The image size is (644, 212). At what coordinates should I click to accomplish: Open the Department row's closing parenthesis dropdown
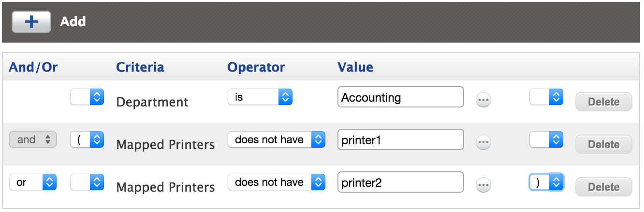click(546, 97)
